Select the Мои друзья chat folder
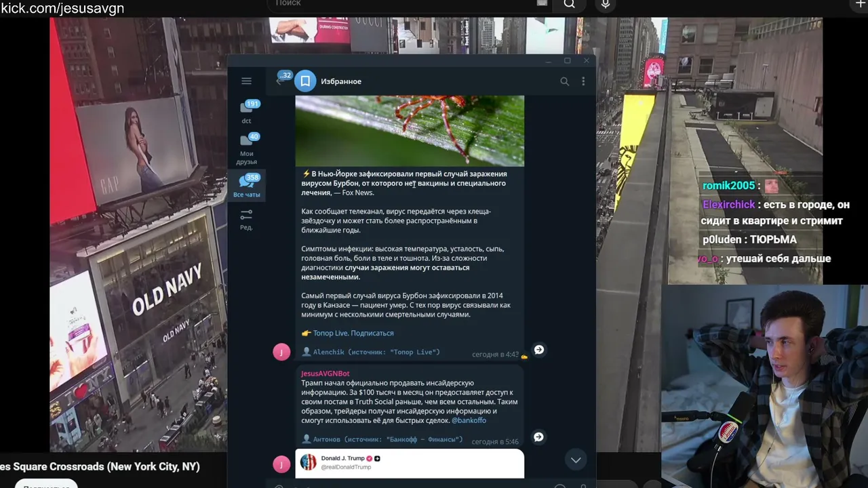 click(x=247, y=149)
